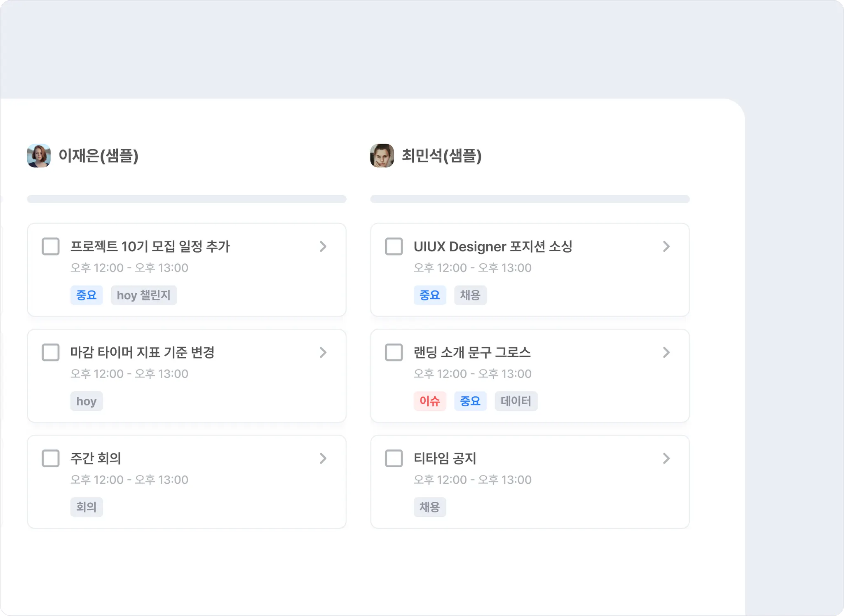844x616 pixels.
Task: Select the hoy 챌린지 tag
Action: (143, 295)
